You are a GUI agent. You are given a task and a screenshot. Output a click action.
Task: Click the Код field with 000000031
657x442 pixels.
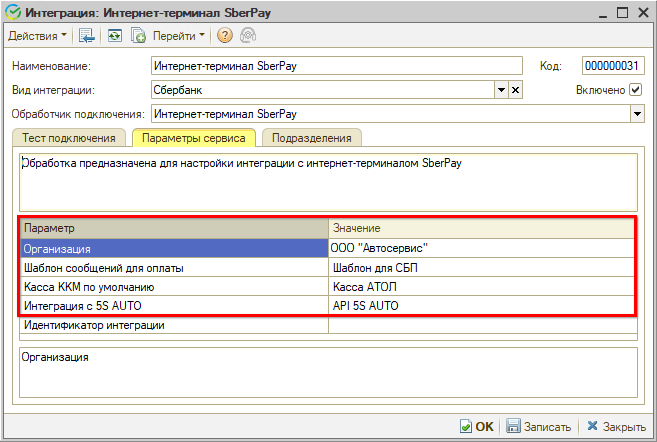click(613, 66)
